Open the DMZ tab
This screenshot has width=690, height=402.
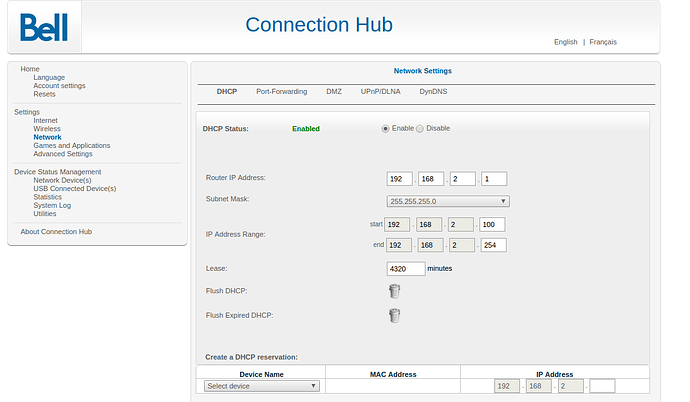click(333, 91)
